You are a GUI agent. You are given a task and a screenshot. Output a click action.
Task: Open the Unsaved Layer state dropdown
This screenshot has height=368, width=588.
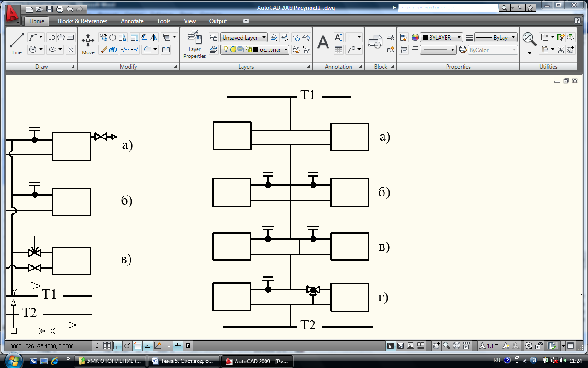click(x=244, y=38)
